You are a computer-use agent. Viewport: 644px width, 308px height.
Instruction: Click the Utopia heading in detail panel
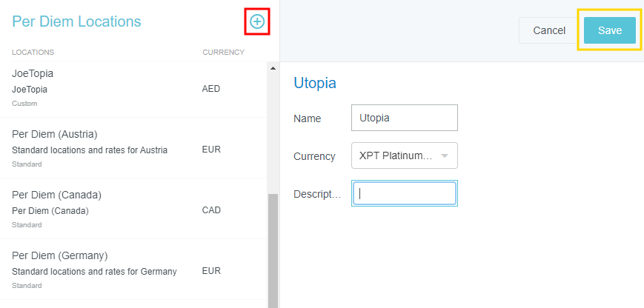click(315, 83)
